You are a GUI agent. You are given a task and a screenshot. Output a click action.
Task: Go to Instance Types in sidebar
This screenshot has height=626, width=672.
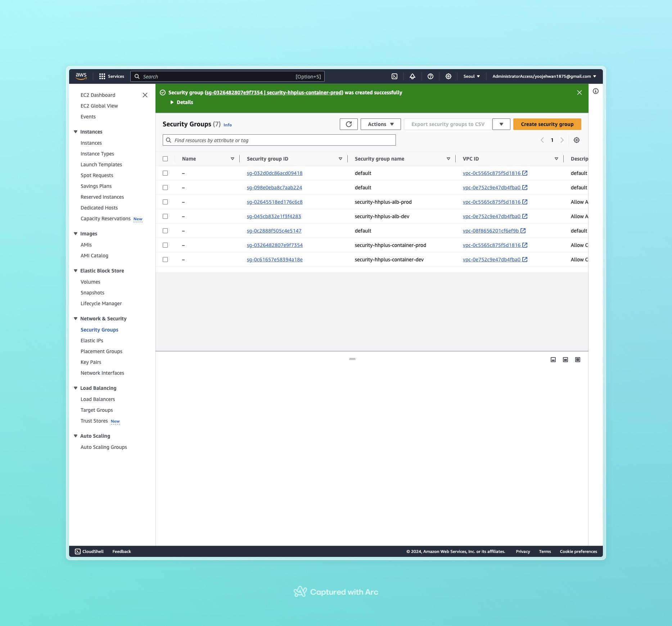click(x=97, y=154)
